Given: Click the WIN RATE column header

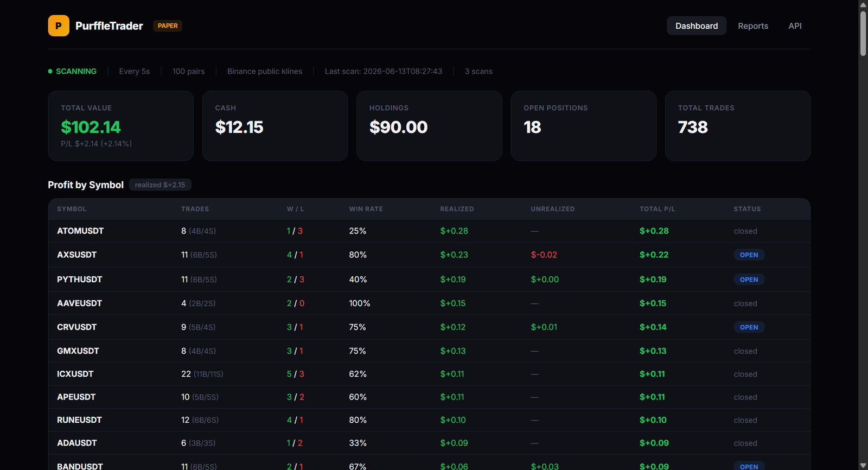Looking at the screenshot, I should (366, 209).
